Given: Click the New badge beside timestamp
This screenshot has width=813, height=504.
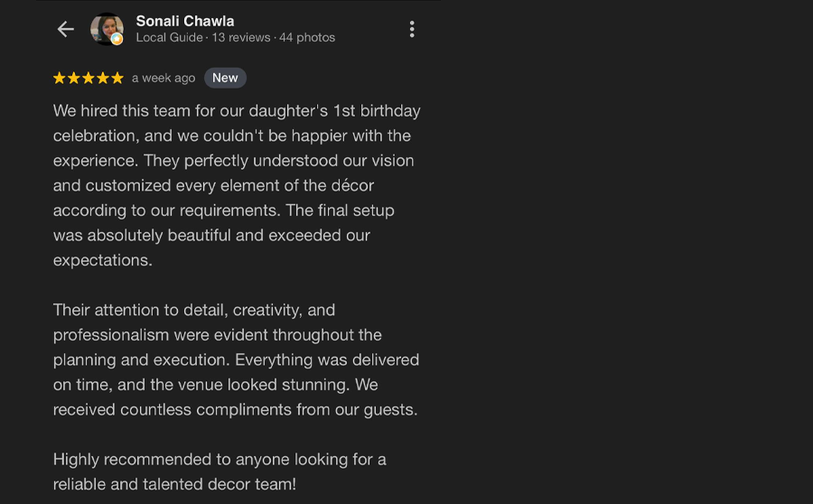Looking at the screenshot, I should click(x=225, y=78).
